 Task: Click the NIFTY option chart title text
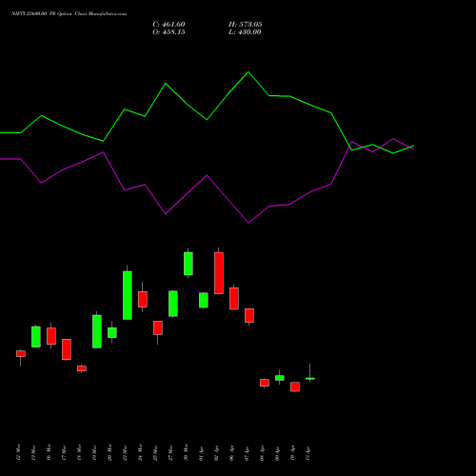(69, 13)
